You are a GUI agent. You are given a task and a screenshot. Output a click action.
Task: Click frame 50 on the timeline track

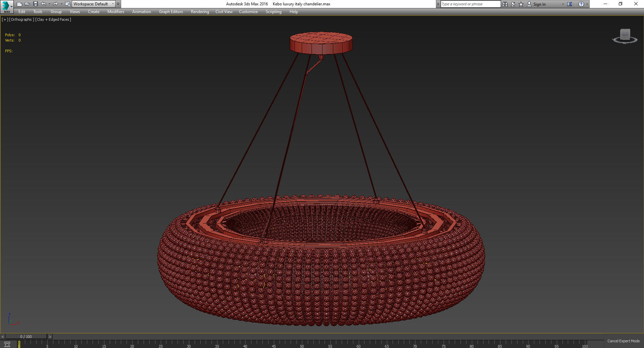click(x=302, y=344)
